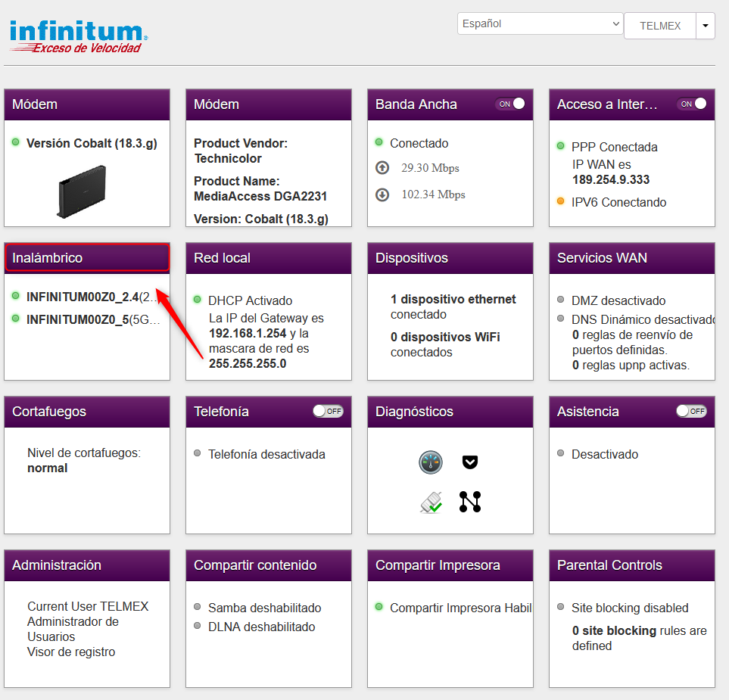Open the speed test gauge icon in Diagnósticos
This screenshot has height=700, width=729.
pos(431,462)
